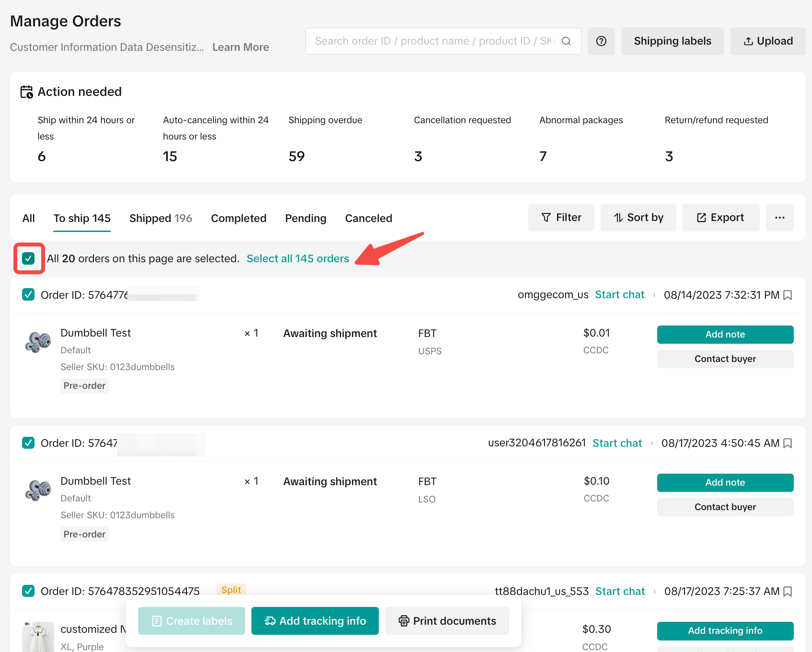Uncheck the select-all orders checkbox

point(29,258)
